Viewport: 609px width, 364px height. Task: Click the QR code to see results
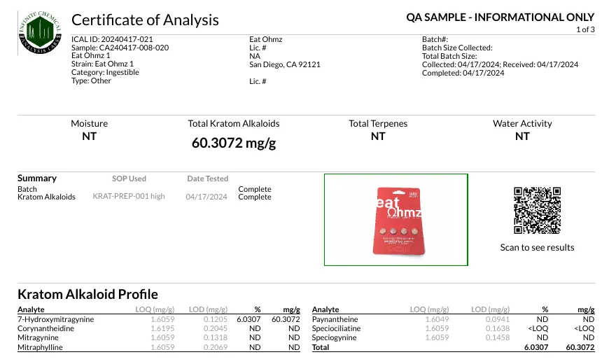point(537,210)
